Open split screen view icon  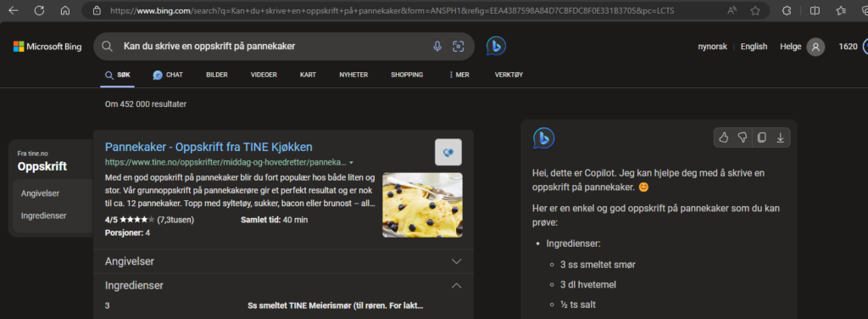(815, 10)
